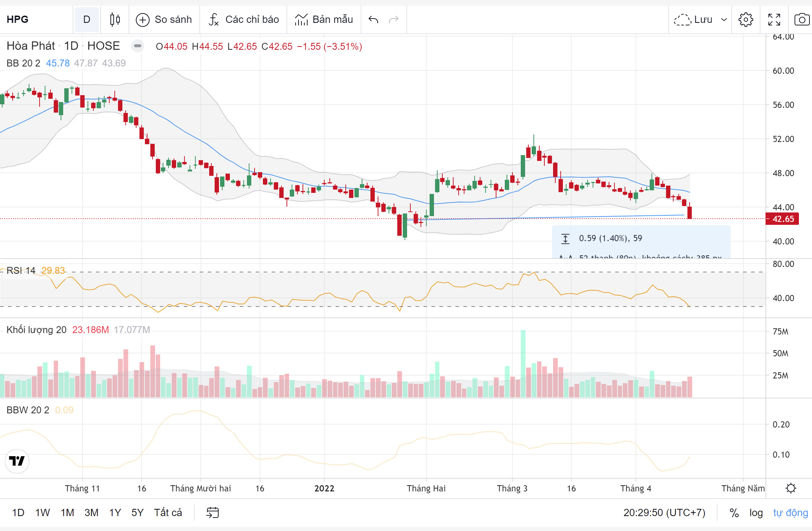Image resolution: width=812 pixels, height=531 pixels.
Task: Open the D interval dropdown
Action: click(86, 20)
